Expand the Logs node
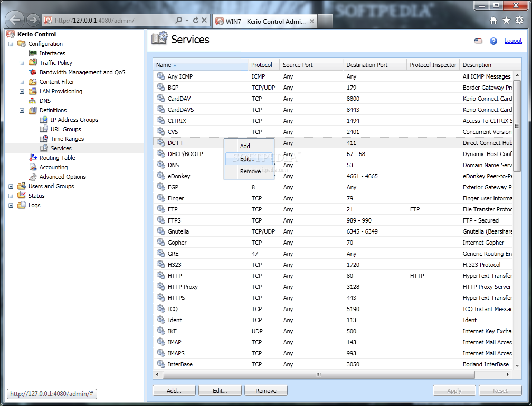 [11, 205]
